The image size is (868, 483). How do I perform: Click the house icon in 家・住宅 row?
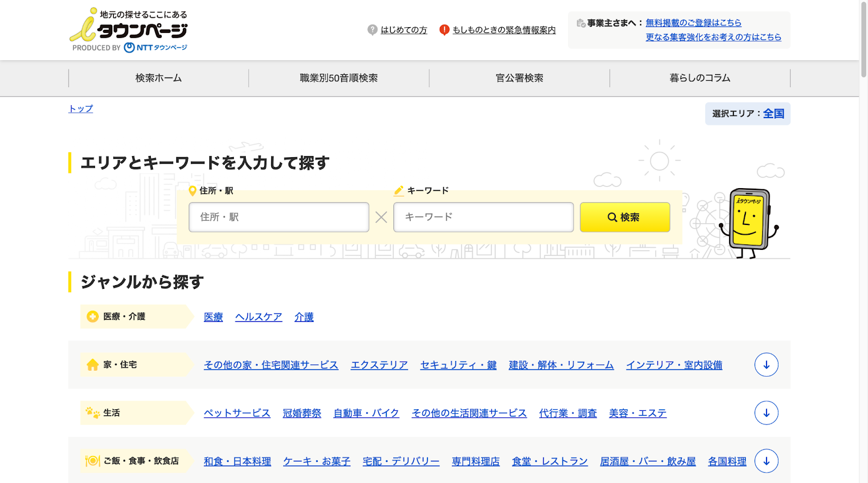(93, 365)
